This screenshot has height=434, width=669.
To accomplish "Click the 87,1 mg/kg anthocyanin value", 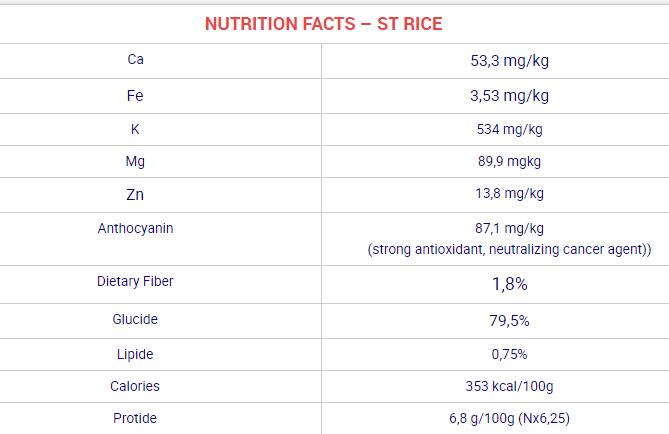I will click(x=509, y=228).
